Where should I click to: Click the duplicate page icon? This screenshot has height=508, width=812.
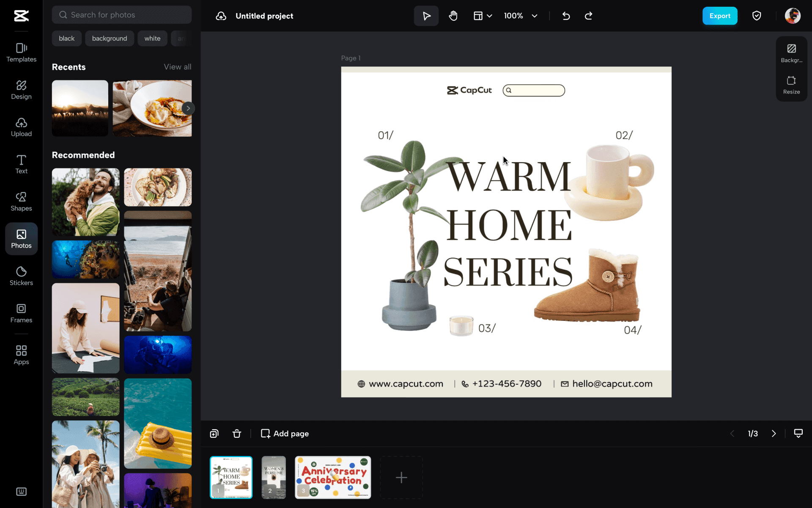[214, 433]
